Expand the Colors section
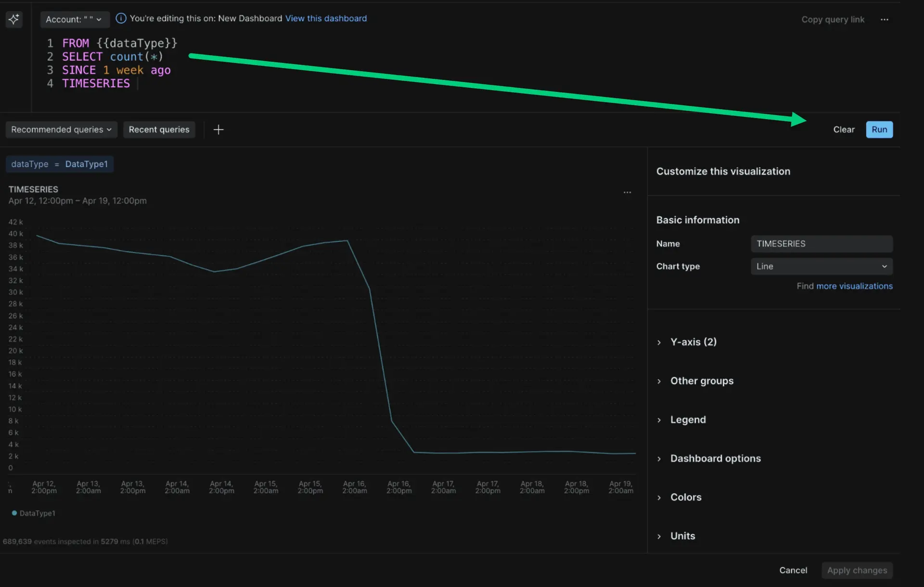The width and height of the screenshot is (924, 587). [x=685, y=497]
